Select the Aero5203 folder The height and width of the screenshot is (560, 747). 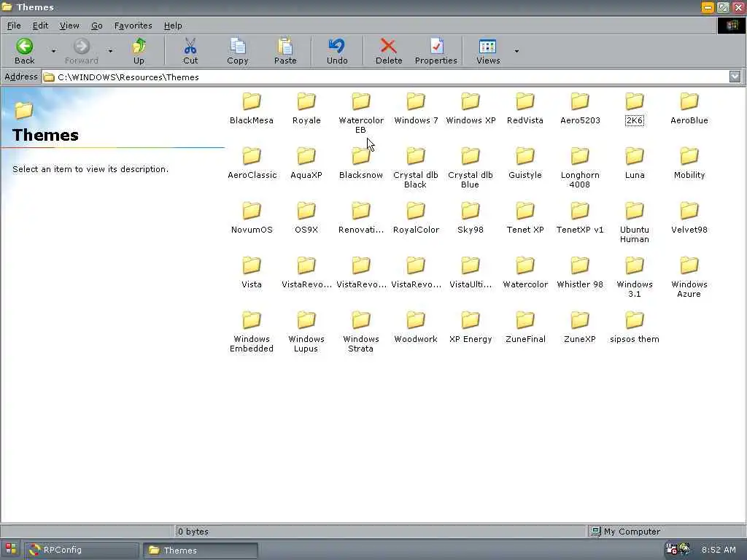[x=580, y=109]
